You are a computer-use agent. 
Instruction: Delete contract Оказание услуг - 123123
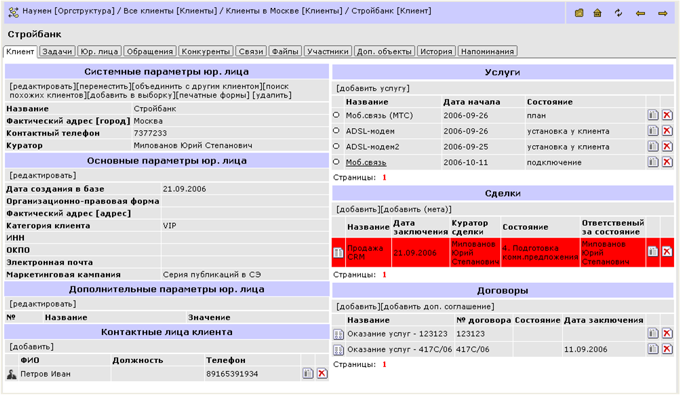(x=667, y=333)
